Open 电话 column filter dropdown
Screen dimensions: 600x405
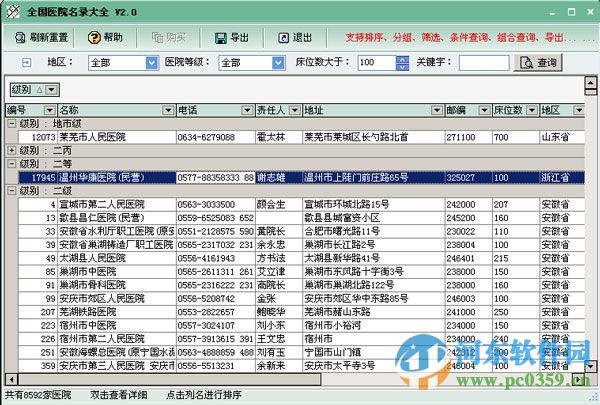click(x=247, y=110)
